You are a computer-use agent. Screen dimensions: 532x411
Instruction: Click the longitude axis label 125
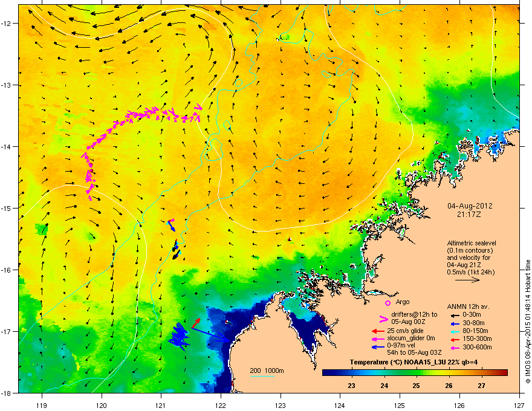[x=400, y=405]
